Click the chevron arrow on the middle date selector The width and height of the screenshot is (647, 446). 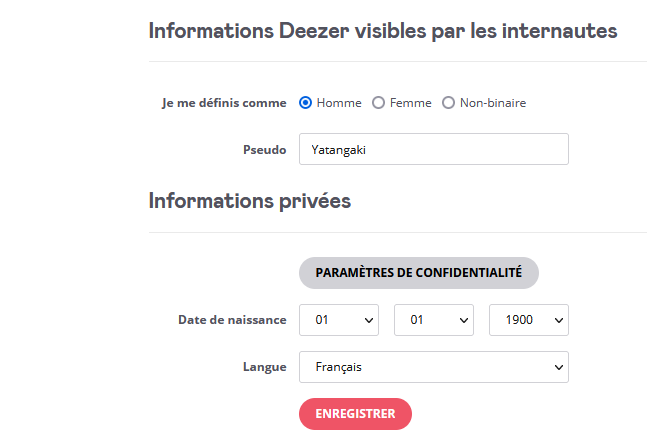[x=464, y=320]
